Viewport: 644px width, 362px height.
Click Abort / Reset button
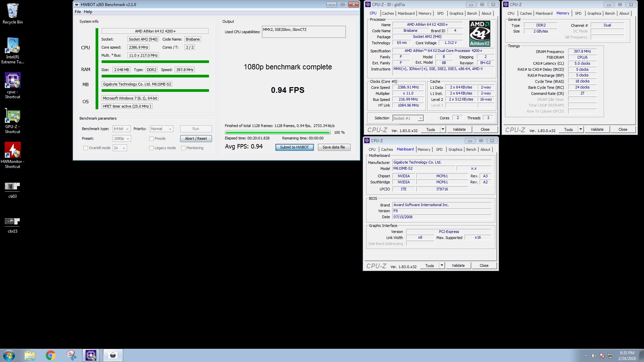[196, 138]
